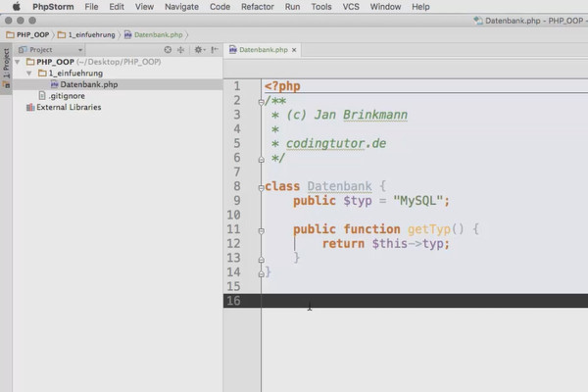Click the External Libraries icon
This screenshot has width=588, height=392.
pos(30,107)
